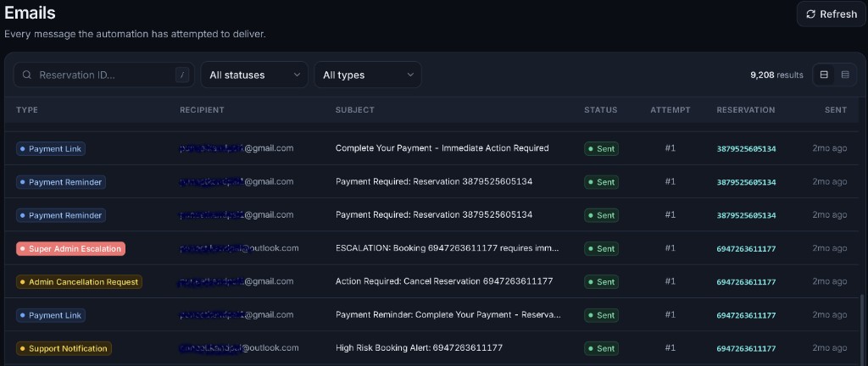Click the email table's vertical scrollbar thumb
Screen dimensions: 868x366
tap(860, 329)
